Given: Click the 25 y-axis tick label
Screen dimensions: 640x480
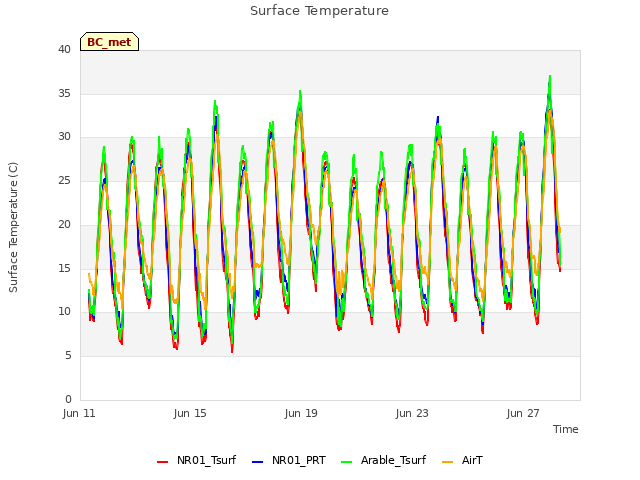Looking at the screenshot, I should coord(64,180).
